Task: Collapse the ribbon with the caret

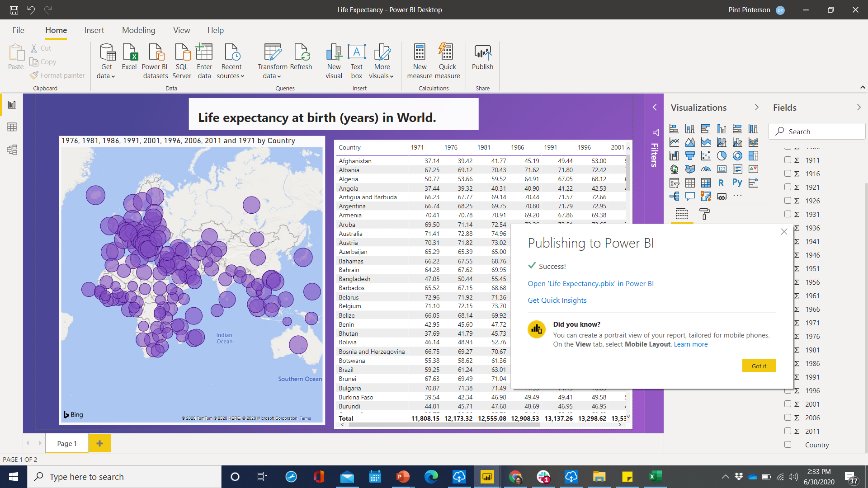Action: pyautogui.click(x=862, y=87)
